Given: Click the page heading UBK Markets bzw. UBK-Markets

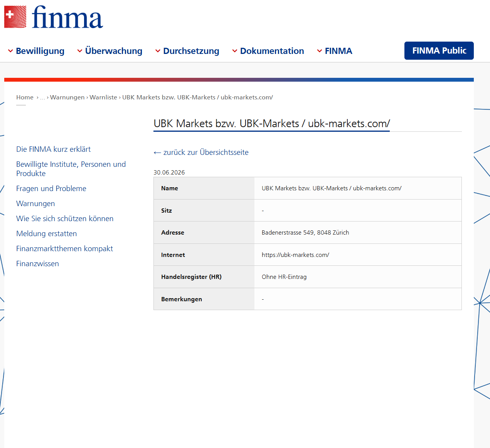Looking at the screenshot, I should pyautogui.click(x=272, y=124).
